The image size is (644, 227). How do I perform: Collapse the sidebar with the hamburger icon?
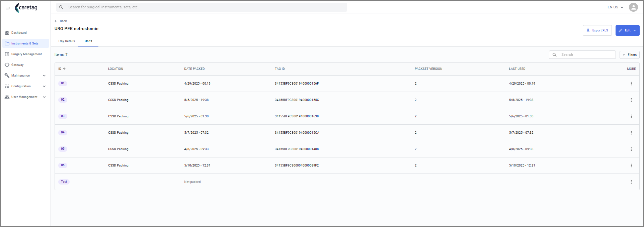pos(7,8)
